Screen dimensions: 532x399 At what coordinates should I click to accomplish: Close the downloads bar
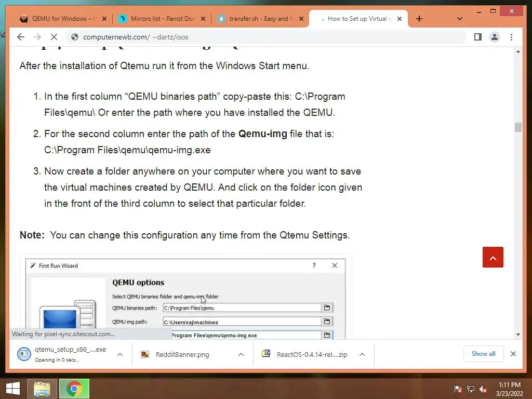pos(513,354)
